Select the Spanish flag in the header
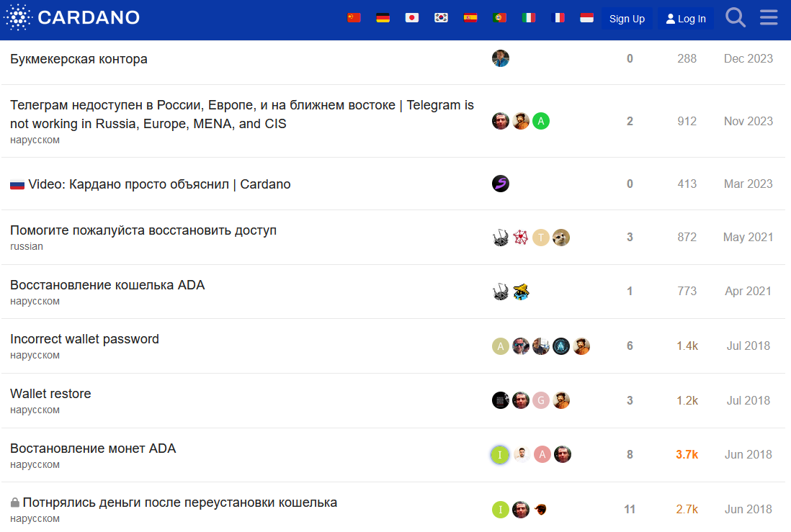Viewport: 791px width, 532px height. point(470,18)
